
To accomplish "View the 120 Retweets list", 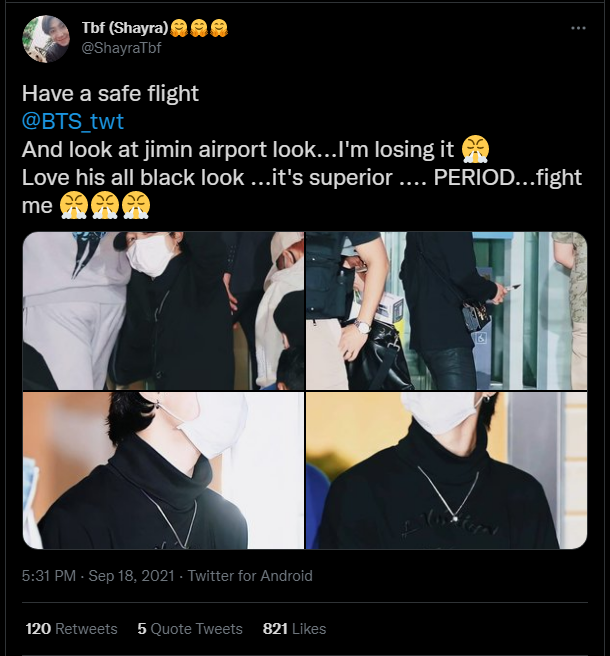I will (72, 629).
